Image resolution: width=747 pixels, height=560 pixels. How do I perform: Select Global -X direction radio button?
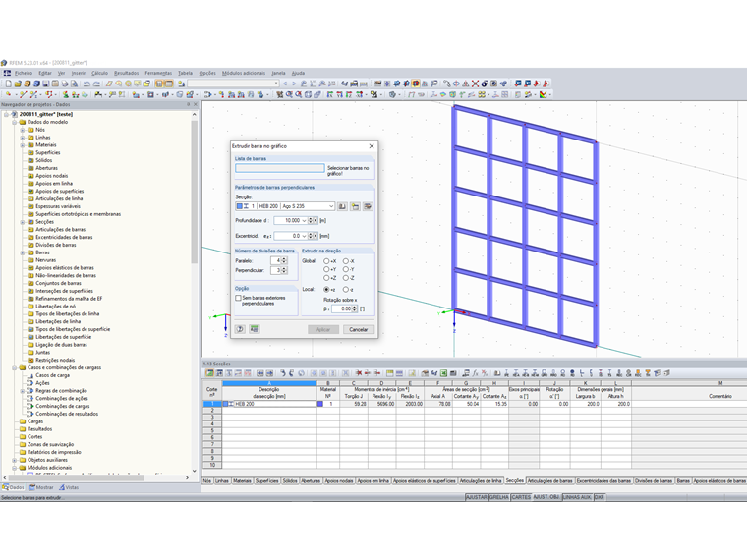(346, 261)
